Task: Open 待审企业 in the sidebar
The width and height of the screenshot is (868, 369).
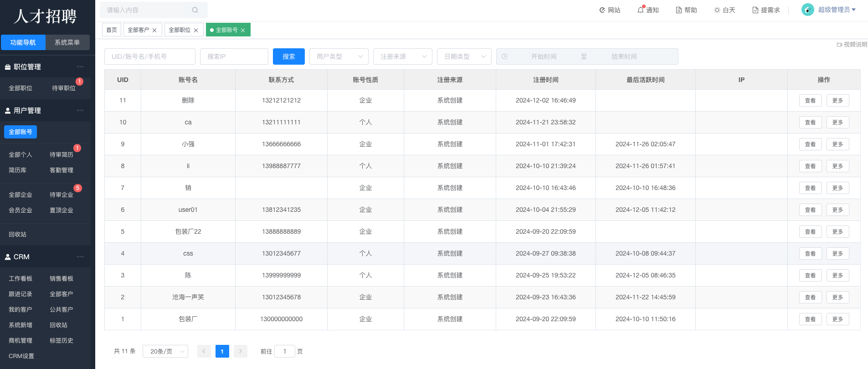Action: (62, 195)
